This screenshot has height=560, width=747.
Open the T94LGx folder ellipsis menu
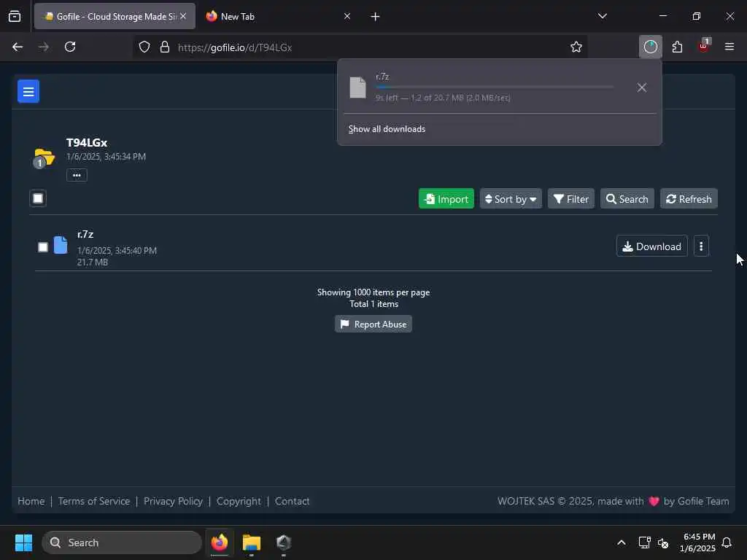point(77,175)
